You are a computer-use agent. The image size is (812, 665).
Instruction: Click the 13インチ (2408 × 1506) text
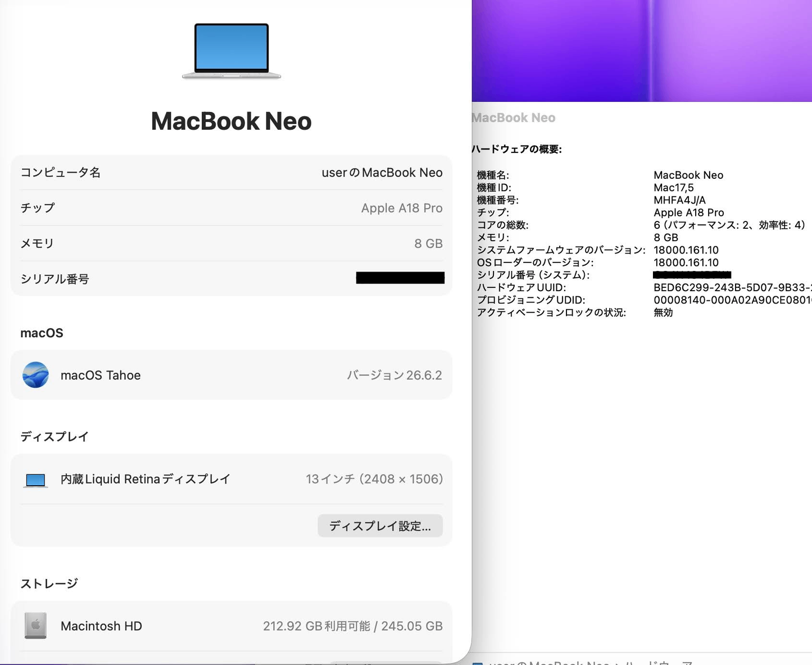[x=374, y=479]
